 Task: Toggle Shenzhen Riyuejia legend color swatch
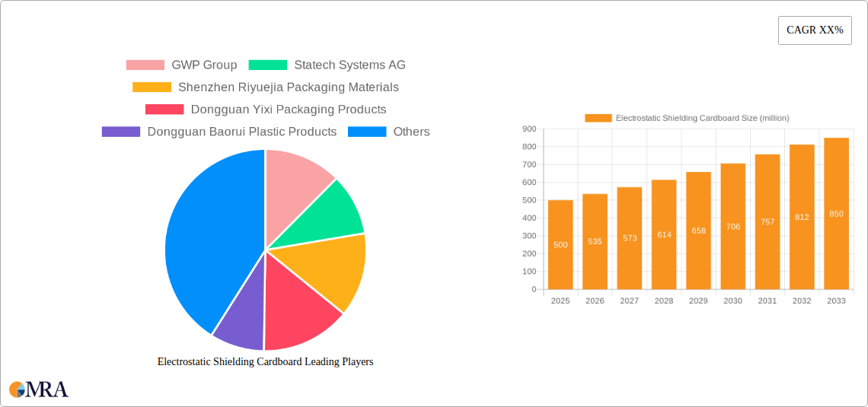tap(152, 87)
